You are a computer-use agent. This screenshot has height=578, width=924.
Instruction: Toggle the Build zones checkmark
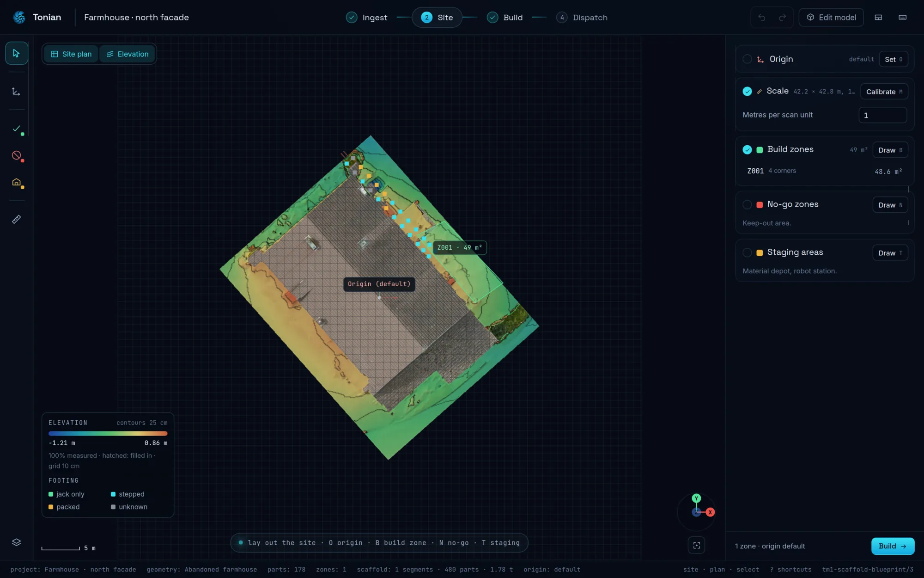tap(747, 149)
